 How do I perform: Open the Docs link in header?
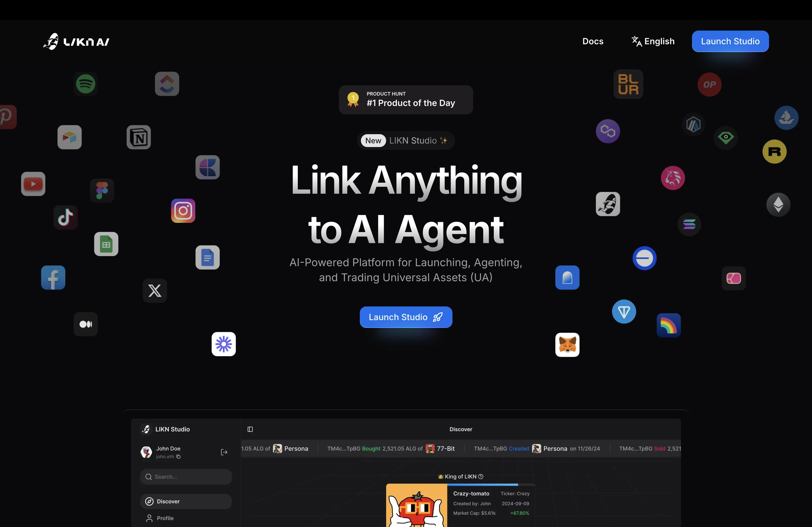593,41
